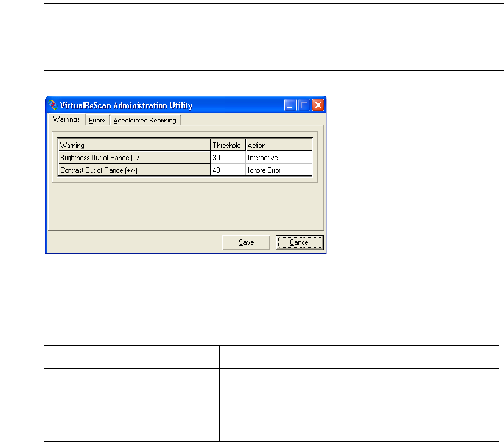The height and width of the screenshot is (442, 504).
Task: Click the Cancel button
Action: [x=299, y=242]
